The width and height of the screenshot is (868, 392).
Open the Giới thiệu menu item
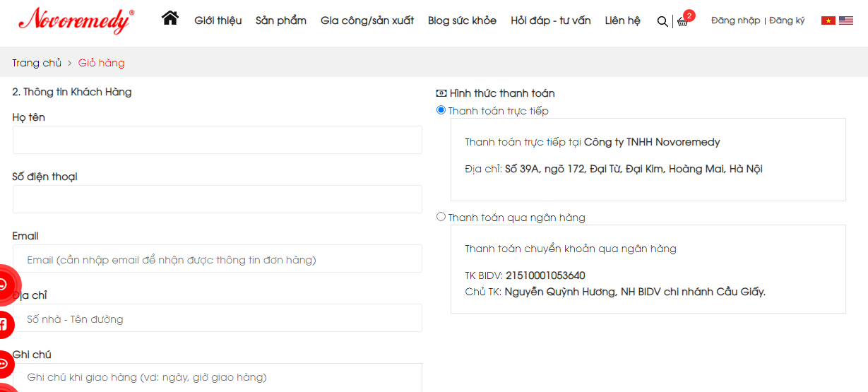pyautogui.click(x=218, y=20)
